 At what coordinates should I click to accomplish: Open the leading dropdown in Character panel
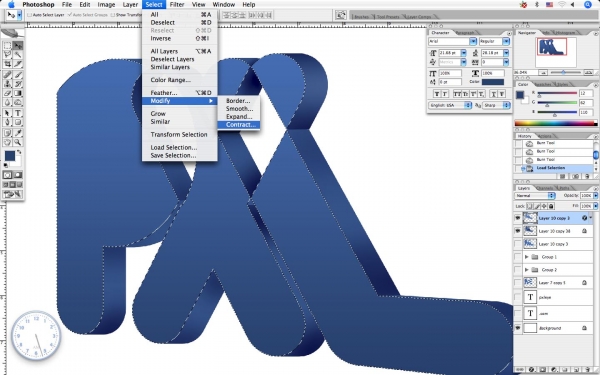point(506,53)
